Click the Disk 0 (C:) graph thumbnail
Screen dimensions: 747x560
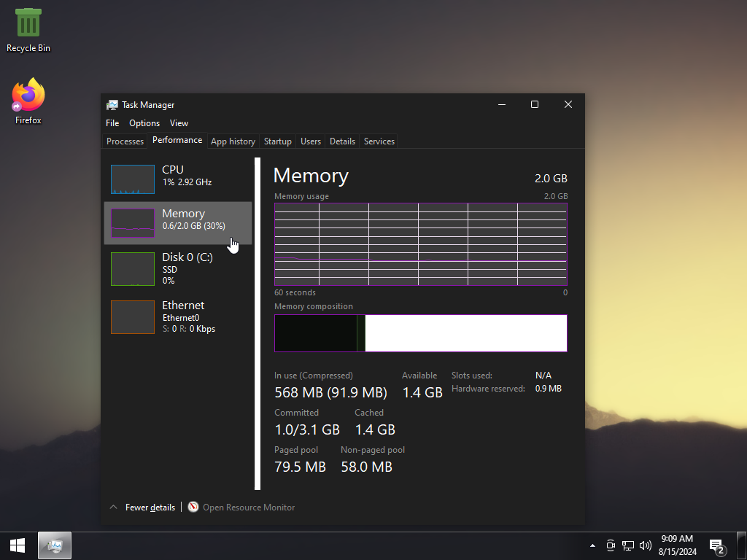click(x=133, y=268)
